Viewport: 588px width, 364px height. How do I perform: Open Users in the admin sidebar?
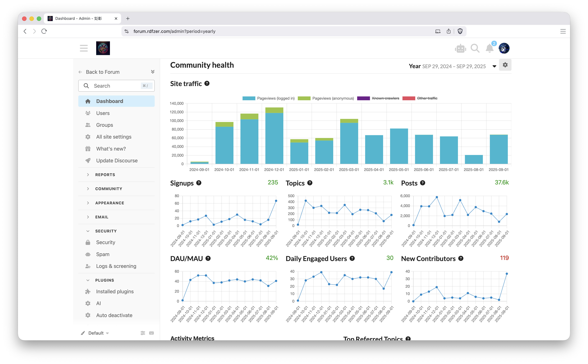103,113
